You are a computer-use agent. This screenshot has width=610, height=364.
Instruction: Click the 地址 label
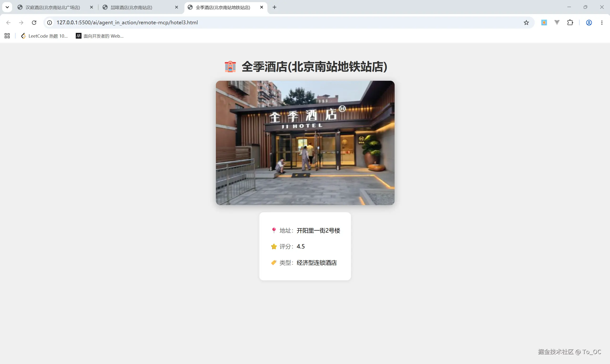click(x=286, y=231)
